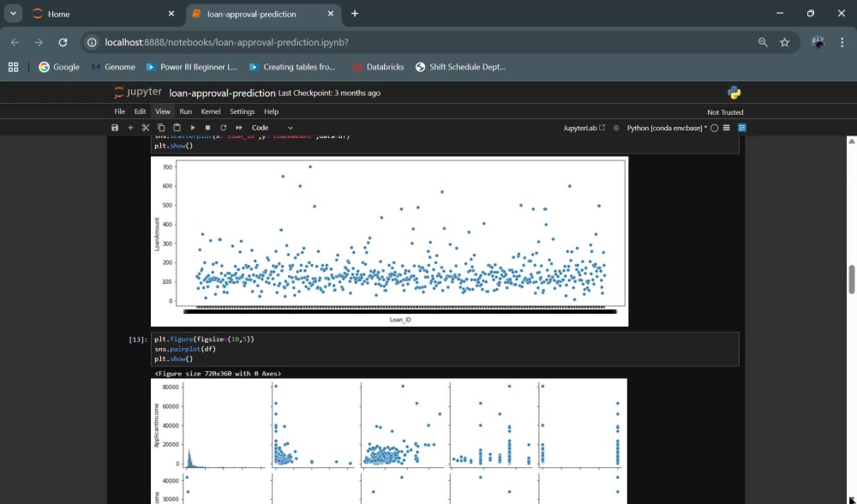Open notebook in JupyterLab link

584,128
